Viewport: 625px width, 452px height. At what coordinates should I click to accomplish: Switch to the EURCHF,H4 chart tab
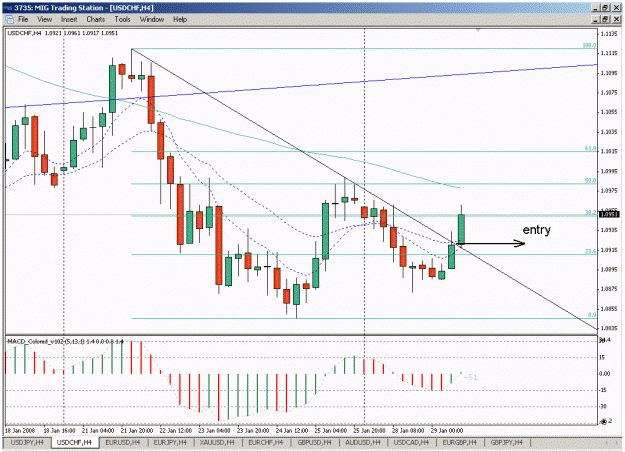click(265, 442)
